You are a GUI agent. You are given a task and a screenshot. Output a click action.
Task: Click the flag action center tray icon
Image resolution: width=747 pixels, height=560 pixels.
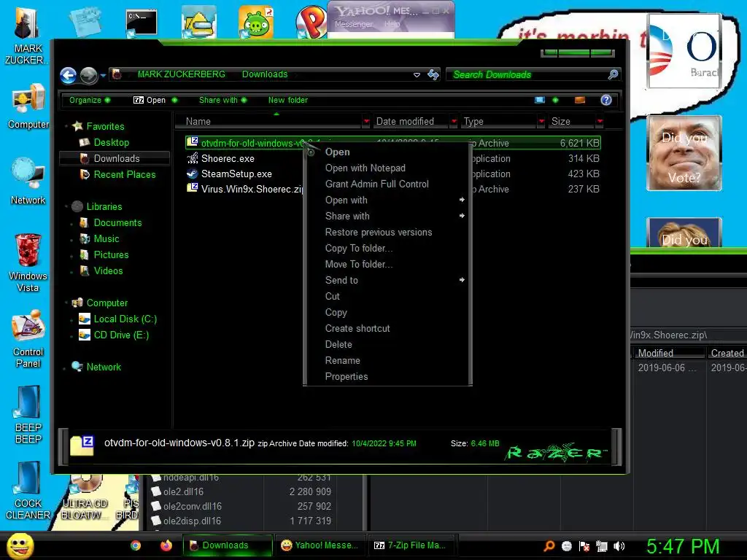pyautogui.click(x=584, y=546)
